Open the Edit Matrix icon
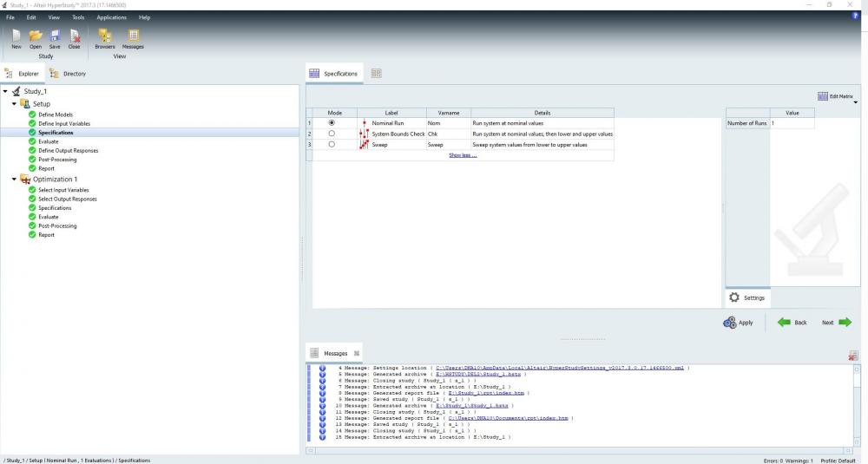Viewport: 868px width, 464px height. [823, 96]
